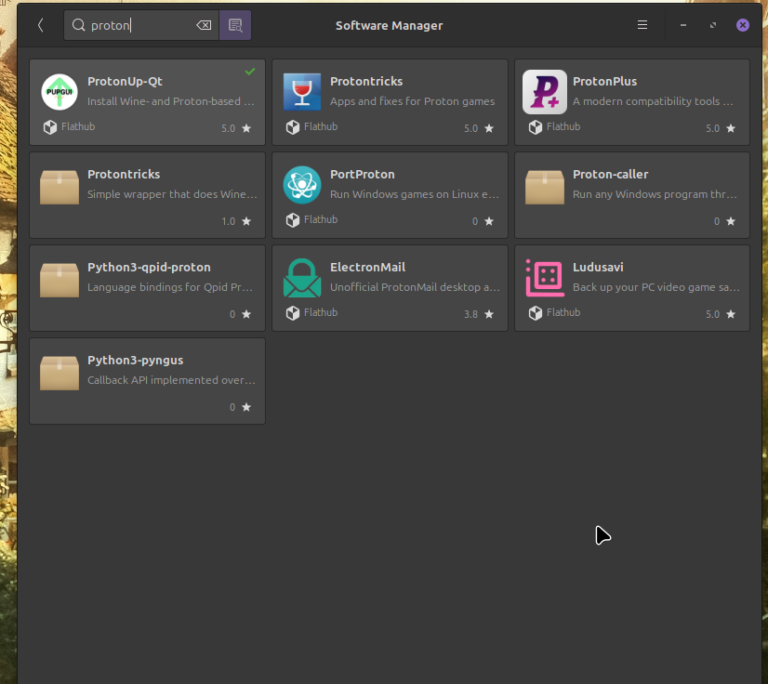Open PortProton title text
768x684 pixels.
[362, 174]
